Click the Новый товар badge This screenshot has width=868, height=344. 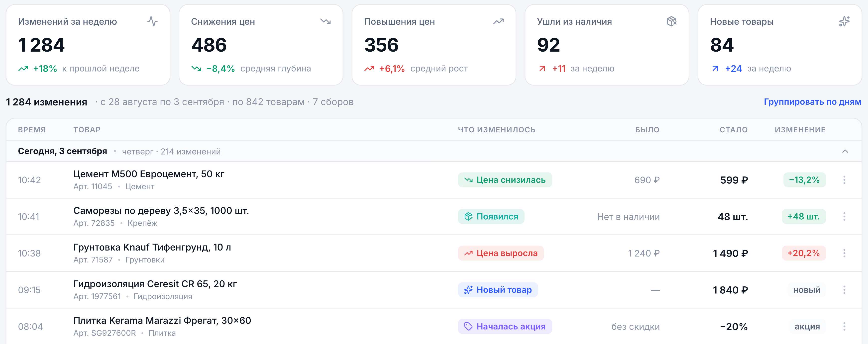click(498, 290)
